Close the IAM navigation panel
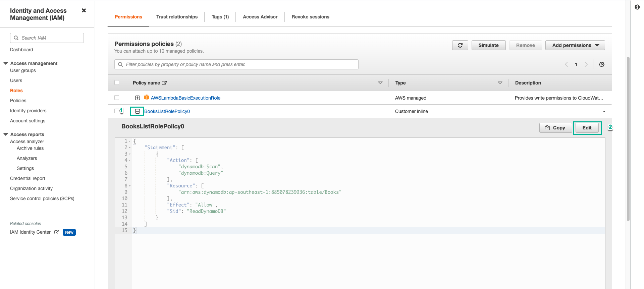This screenshot has height=289, width=644. tap(84, 10)
